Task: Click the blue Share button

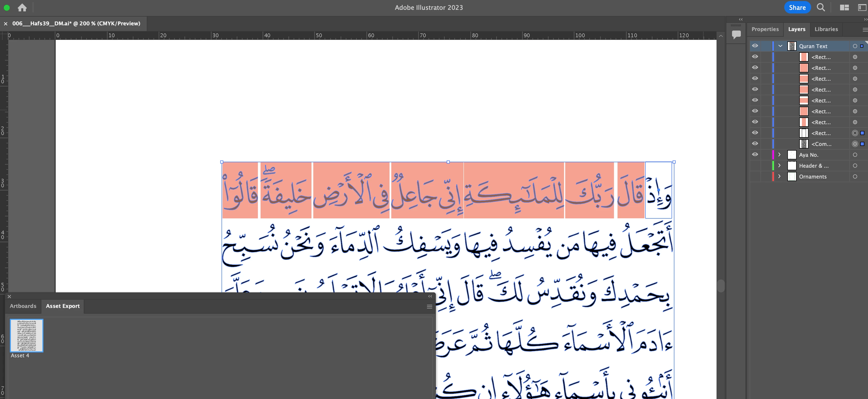Action: [797, 8]
